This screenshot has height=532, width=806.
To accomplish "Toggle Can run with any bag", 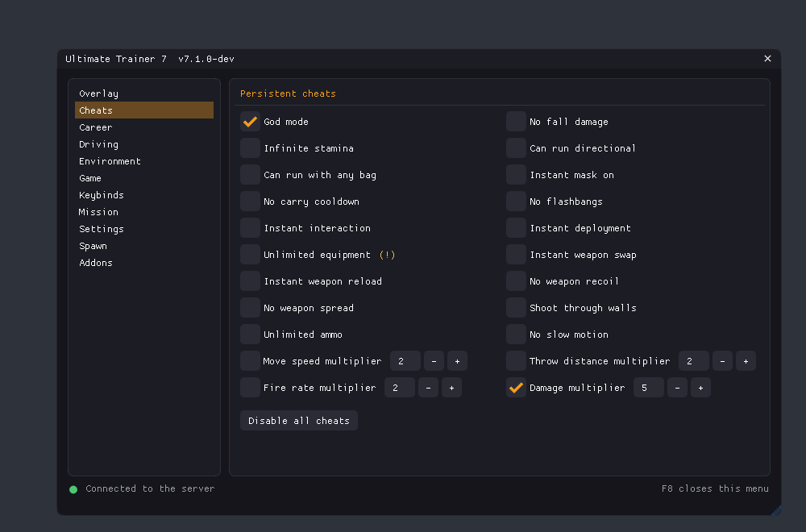I will [250, 175].
